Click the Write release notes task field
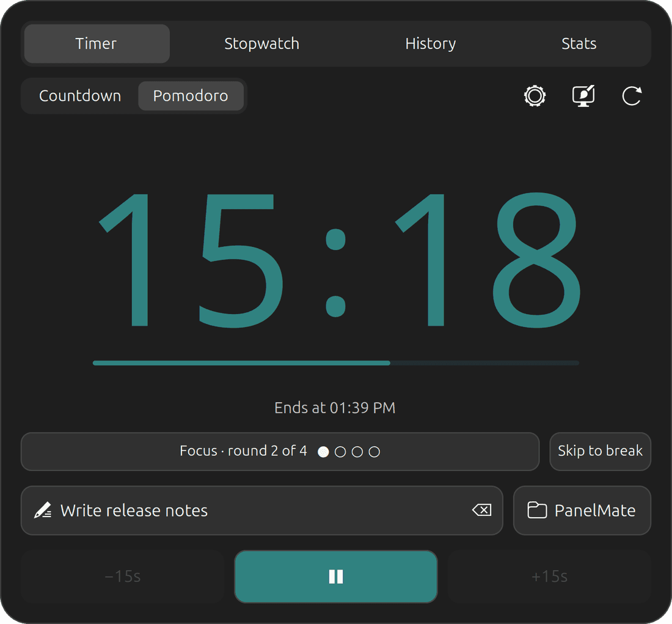 262,510
